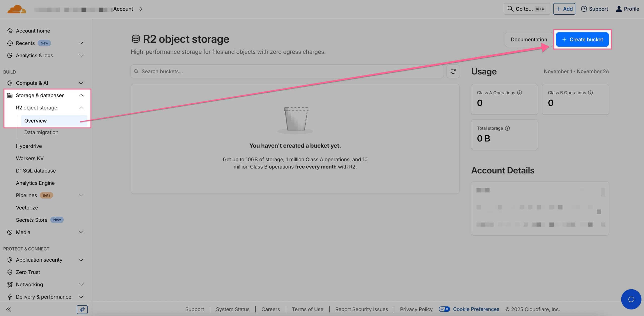The height and width of the screenshot is (316, 644).
Task: Click the Go to search magnifier icon
Action: (510, 9)
